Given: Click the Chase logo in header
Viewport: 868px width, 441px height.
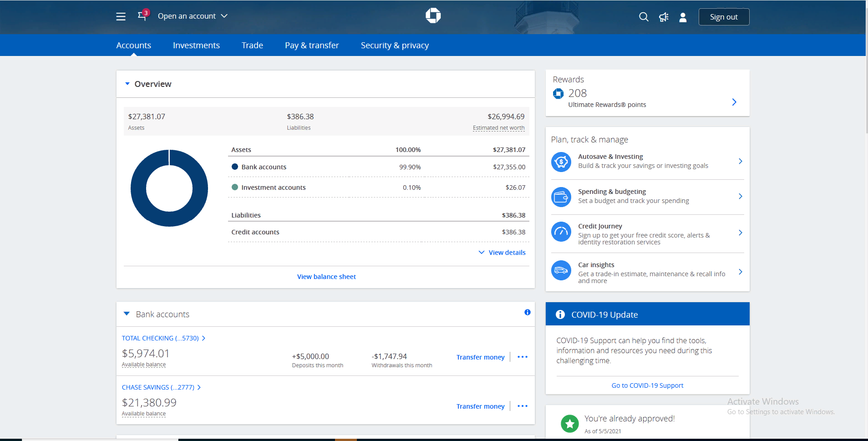Looking at the screenshot, I should click(433, 15).
